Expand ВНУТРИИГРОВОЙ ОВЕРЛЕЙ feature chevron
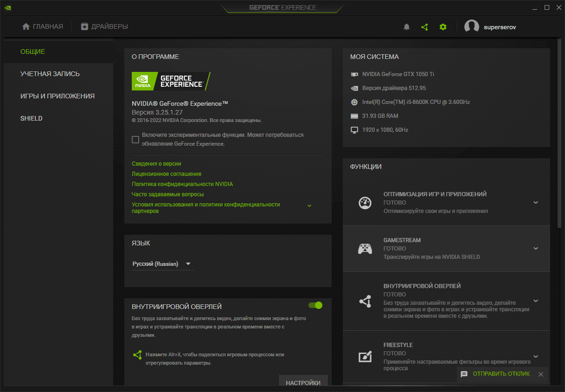The height and width of the screenshot is (392, 565). click(536, 301)
